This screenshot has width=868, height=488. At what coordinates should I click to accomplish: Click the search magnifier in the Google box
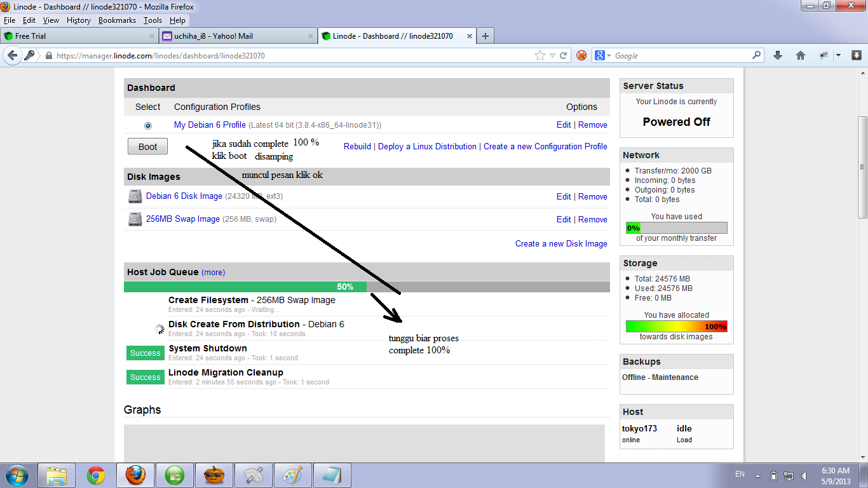(x=757, y=55)
